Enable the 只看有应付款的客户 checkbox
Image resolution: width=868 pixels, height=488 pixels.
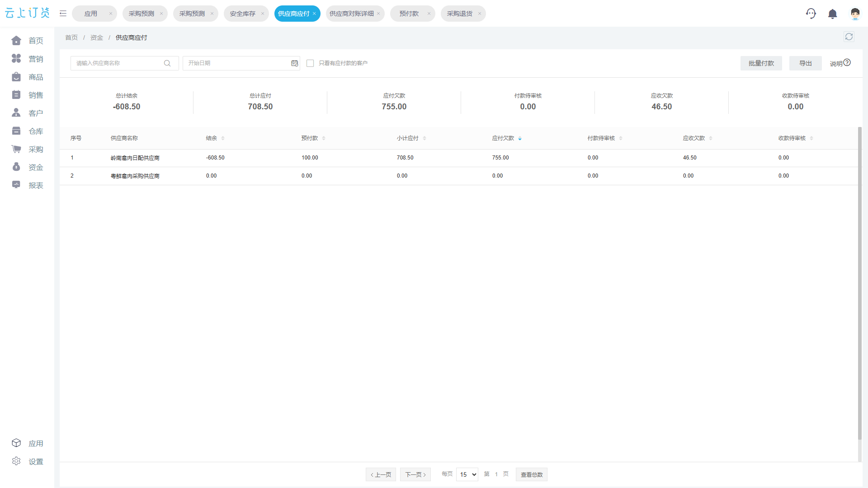point(310,63)
